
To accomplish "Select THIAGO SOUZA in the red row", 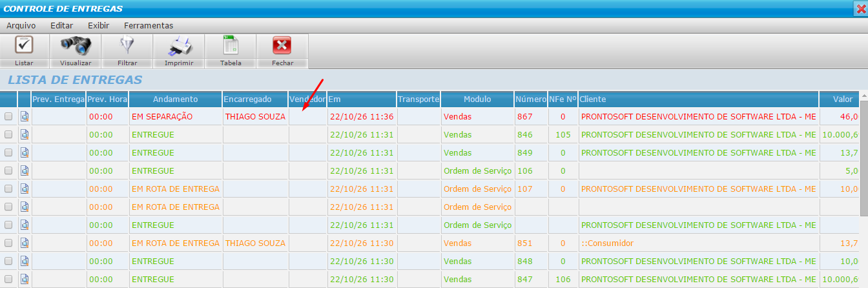I will click(255, 117).
